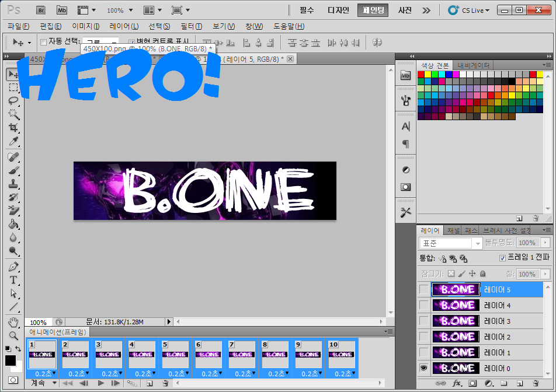The image size is (556, 392).
Task: Show 레이어 5 with its visibility box
Action: point(424,289)
